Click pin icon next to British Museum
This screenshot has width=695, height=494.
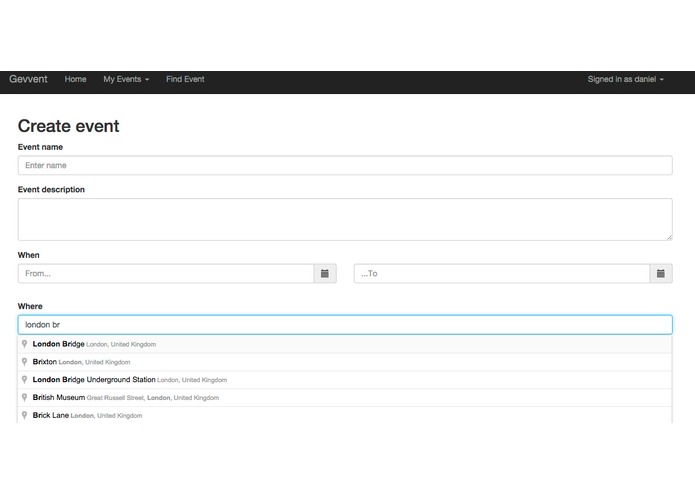tap(25, 397)
